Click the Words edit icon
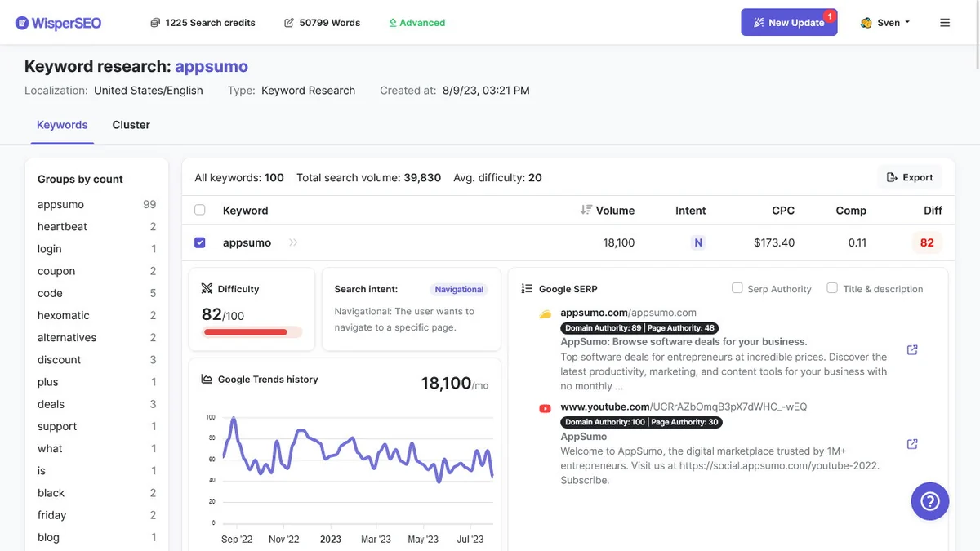Image resolution: width=980 pixels, height=551 pixels. (x=289, y=23)
